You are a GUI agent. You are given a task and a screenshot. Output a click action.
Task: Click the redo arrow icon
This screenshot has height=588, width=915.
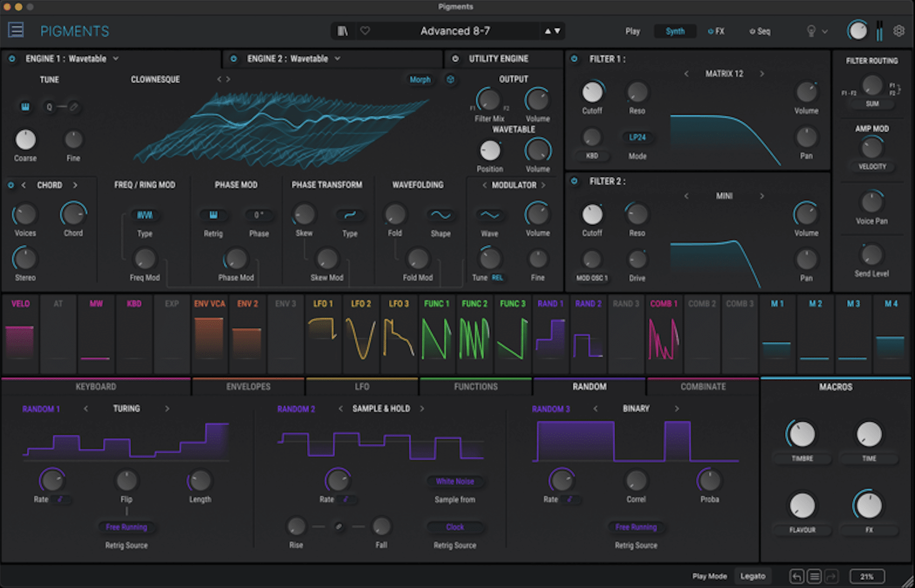tap(832, 576)
